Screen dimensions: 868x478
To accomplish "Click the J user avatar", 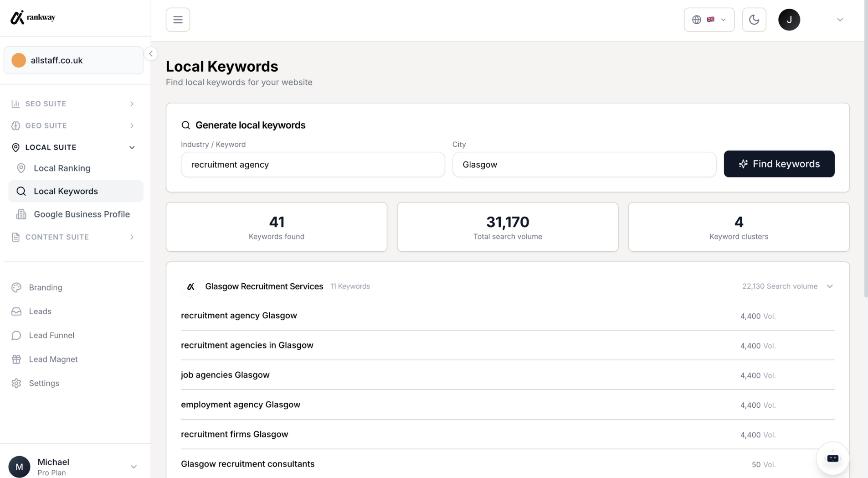I will pyautogui.click(x=789, y=20).
